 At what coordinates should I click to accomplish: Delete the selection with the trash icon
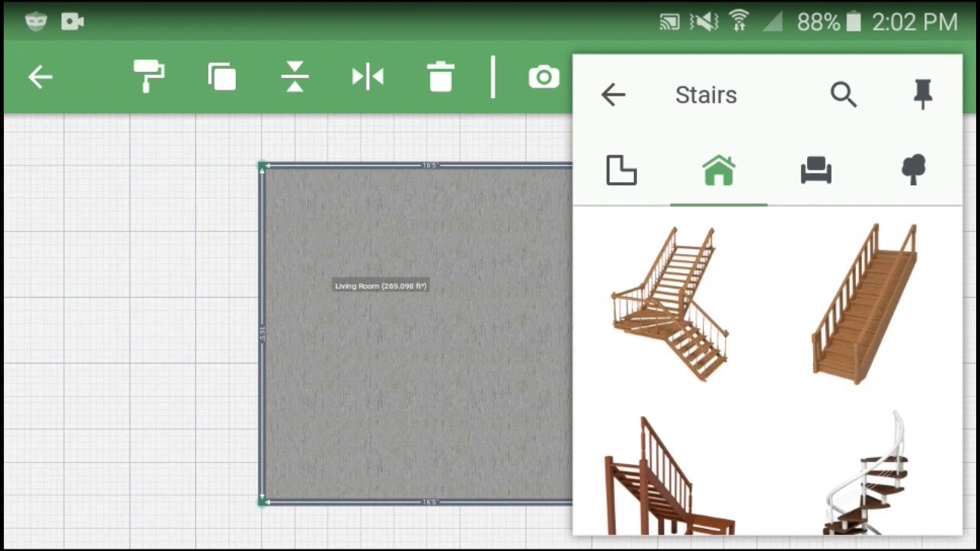(440, 77)
